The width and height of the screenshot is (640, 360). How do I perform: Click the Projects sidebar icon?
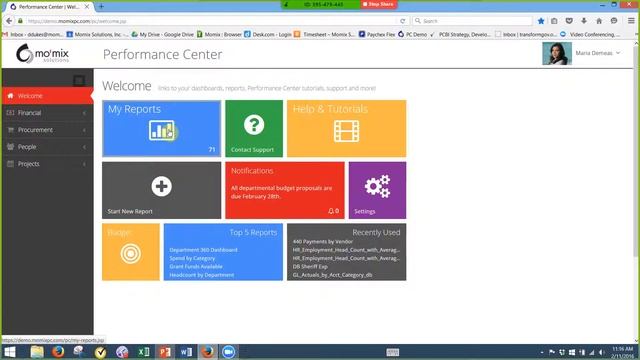tap(11, 164)
